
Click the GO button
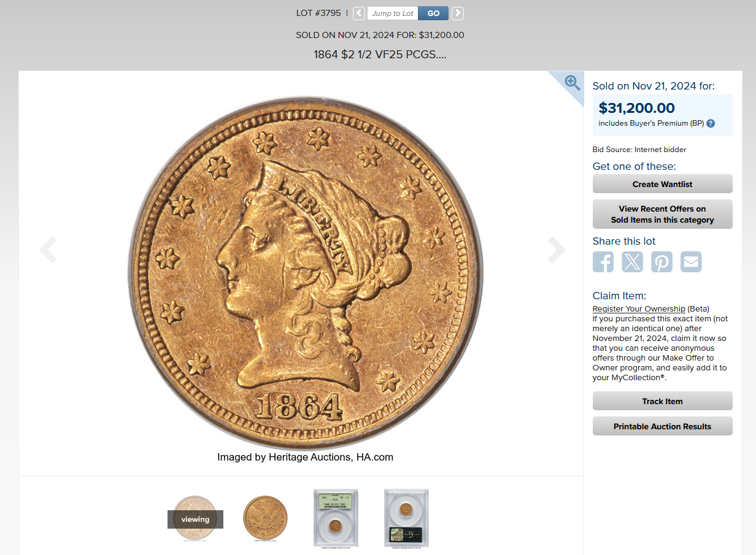coord(433,13)
